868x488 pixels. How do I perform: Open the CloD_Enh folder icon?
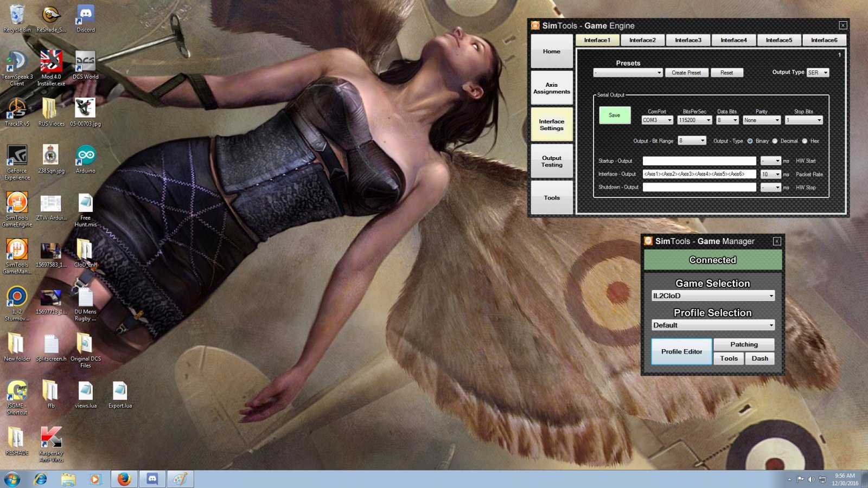[x=86, y=253]
